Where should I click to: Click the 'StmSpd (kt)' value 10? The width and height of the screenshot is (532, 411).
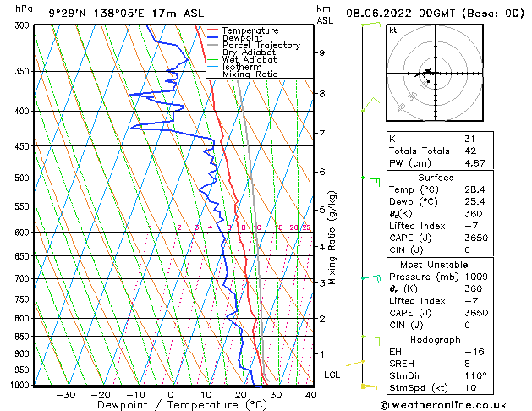click(470, 388)
